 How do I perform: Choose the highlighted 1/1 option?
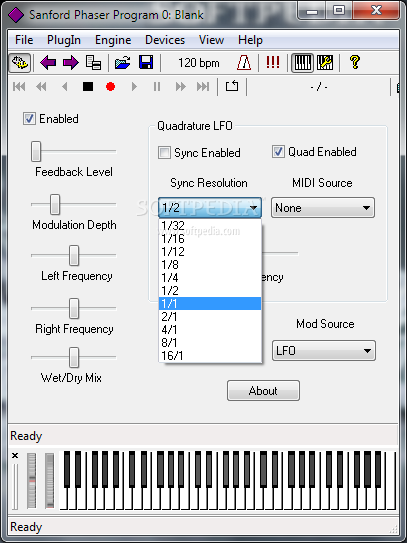tap(210, 304)
